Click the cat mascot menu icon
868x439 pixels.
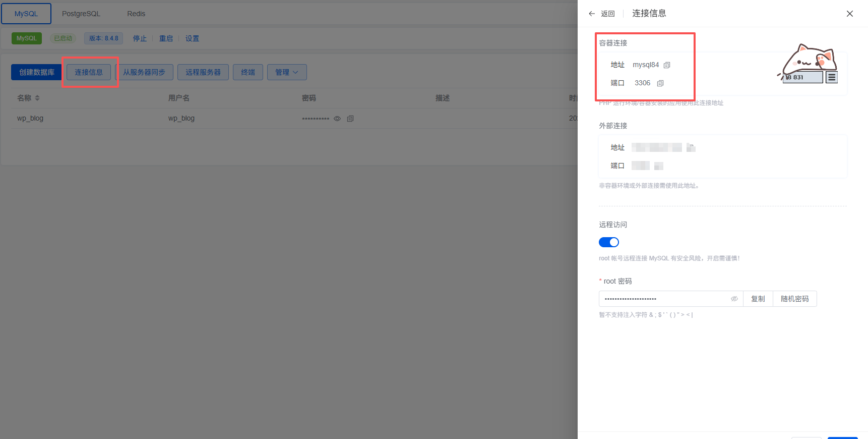(x=832, y=77)
